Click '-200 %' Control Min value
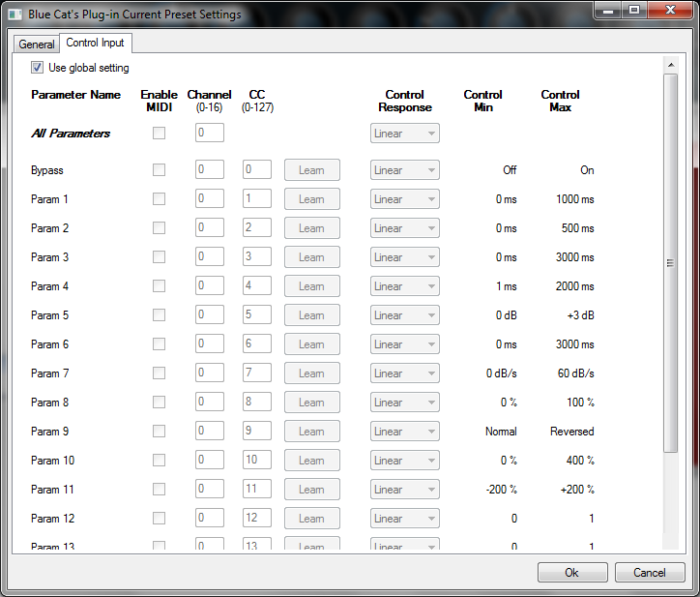This screenshot has width=700, height=597. click(502, 490)
